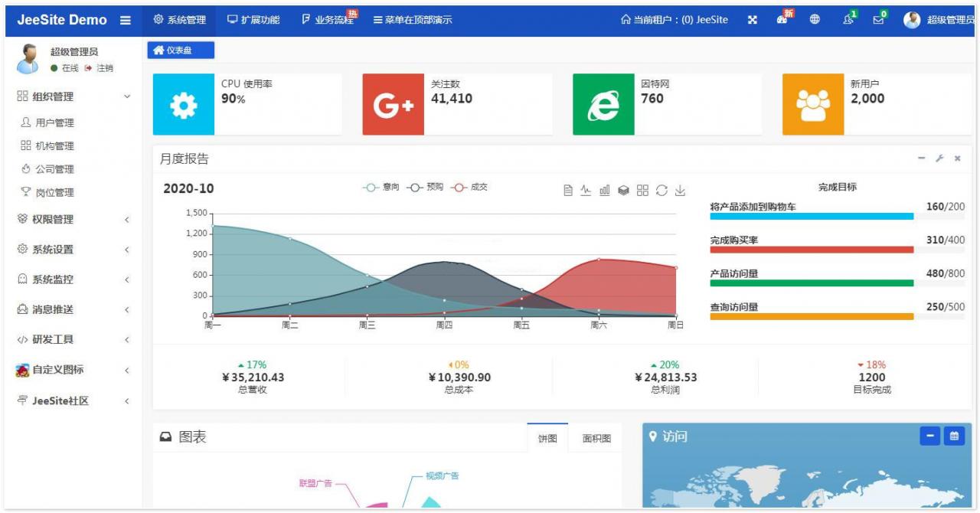Click the notifications icon with badge 1
Viewport: 980px width, 513px height.
[847, 19]
